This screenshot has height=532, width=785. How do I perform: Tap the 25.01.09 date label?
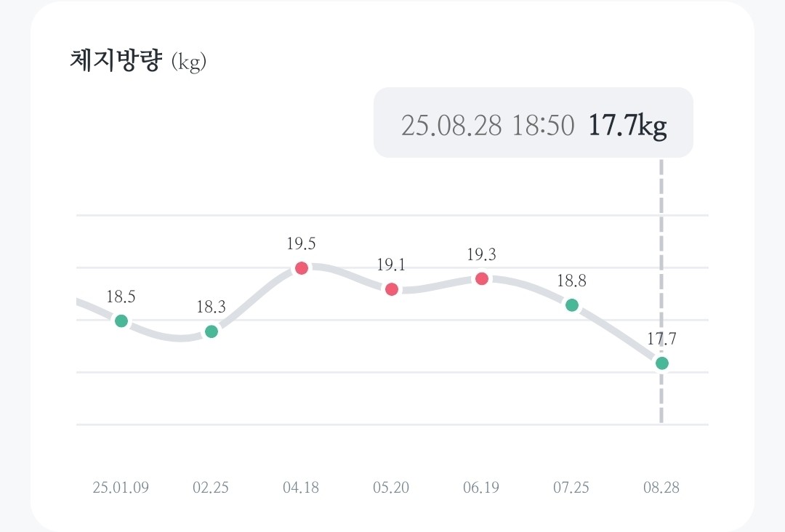pos(121,487)
